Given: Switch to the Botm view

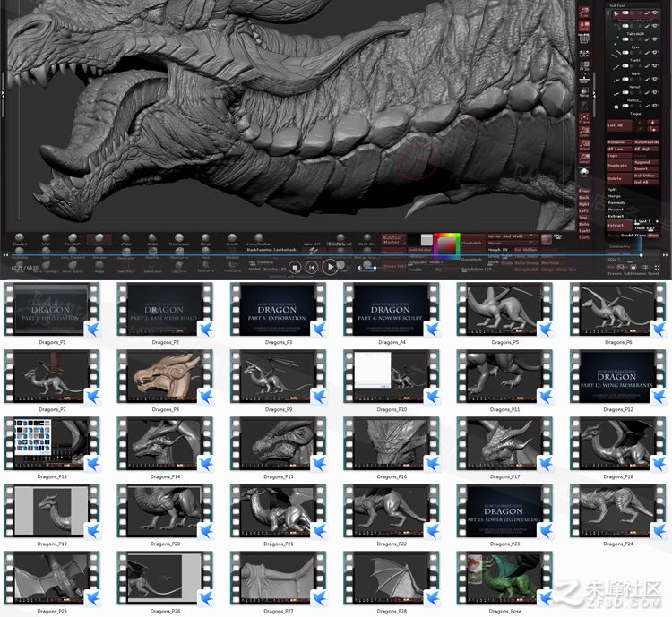Looking at the screenshot, I should (x=584, y=224).
